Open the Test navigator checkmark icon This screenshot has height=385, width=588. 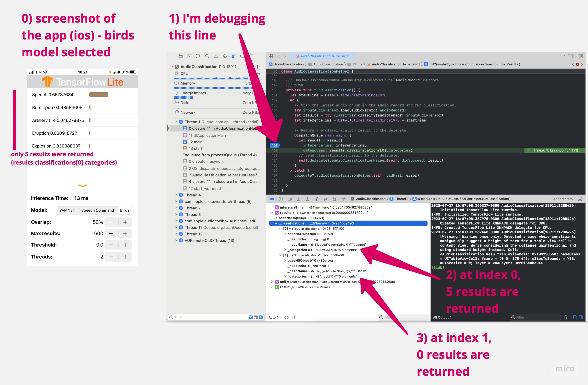click(x=225, y=56)
